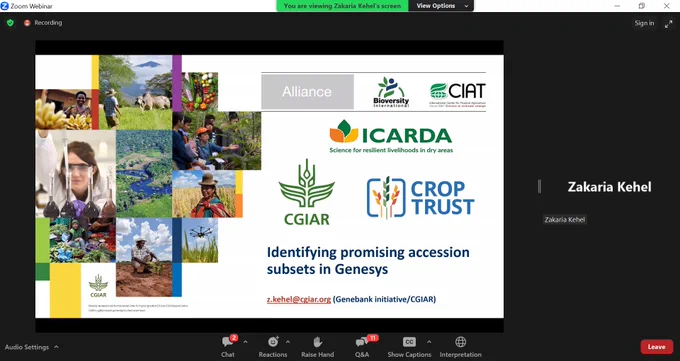680x361 pixels.
Task: Click the gray Alliance box
Action: coord(307,92)
